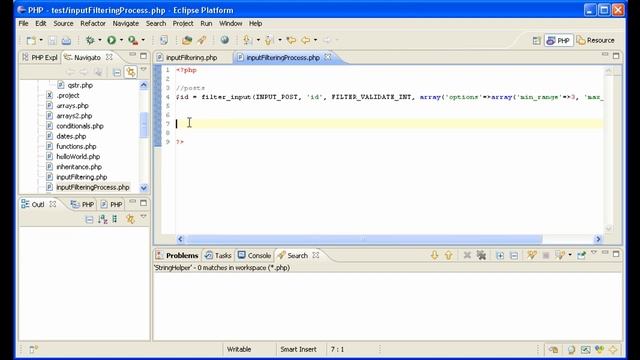640x360 pixels.
Task: Maximize the editor area pane
Action: tap(616, 55)
